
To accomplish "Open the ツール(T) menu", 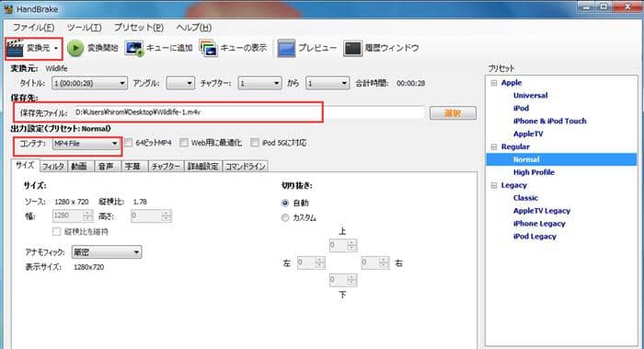I will pyautogui.click(x=85, y=28).
